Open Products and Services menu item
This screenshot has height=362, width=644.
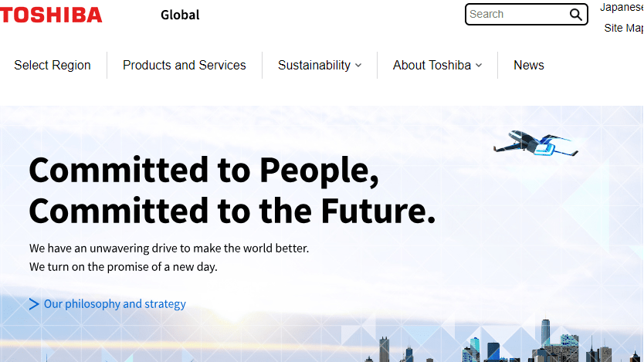(x=185, y=66)
